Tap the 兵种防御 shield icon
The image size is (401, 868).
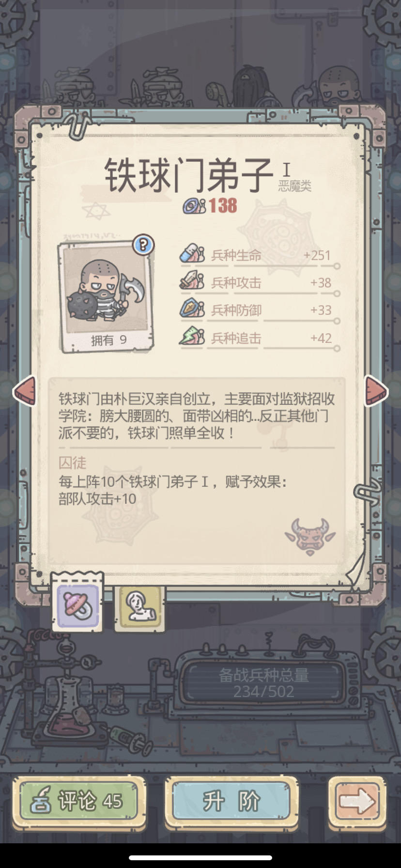coord(192,309)
